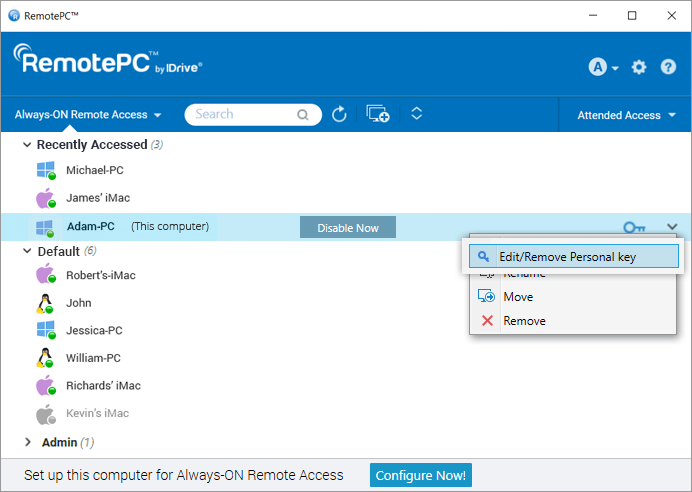Choose Remove from the context menu
This screenshot has width=692, height=492.
tap(573, 321)
